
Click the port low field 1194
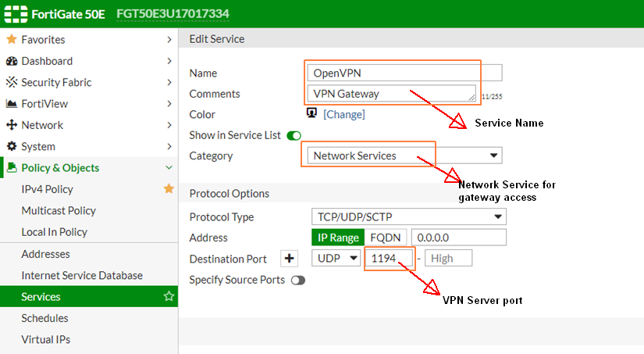click(388, 258)
